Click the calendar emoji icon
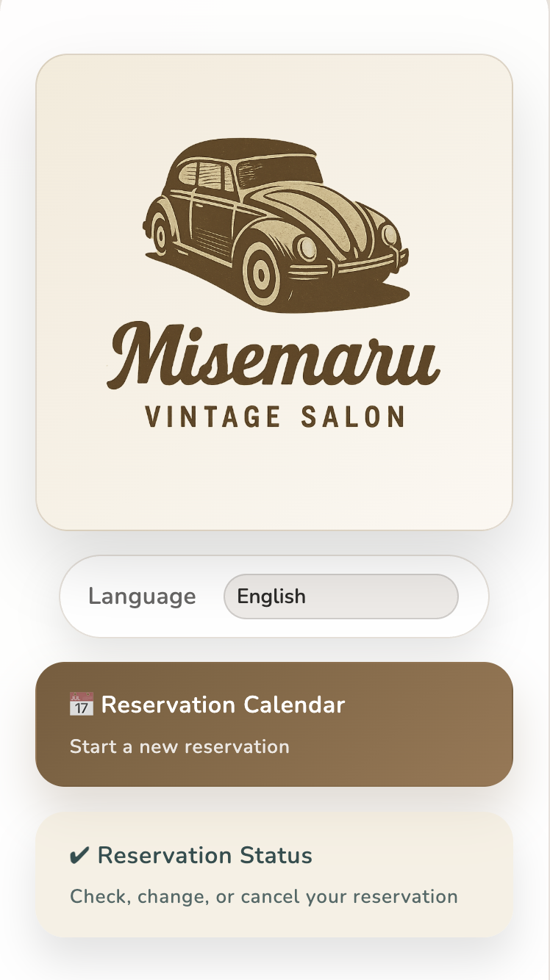 [81, 705]
